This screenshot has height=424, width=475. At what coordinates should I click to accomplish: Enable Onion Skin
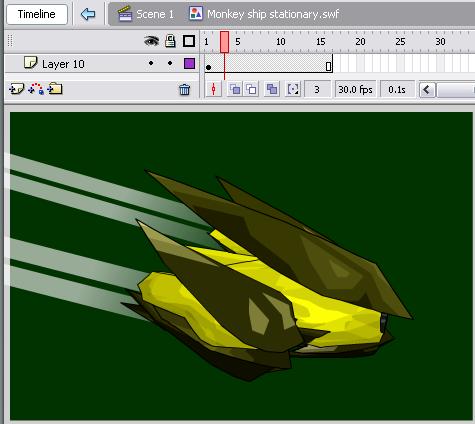[x=235, y=89]
